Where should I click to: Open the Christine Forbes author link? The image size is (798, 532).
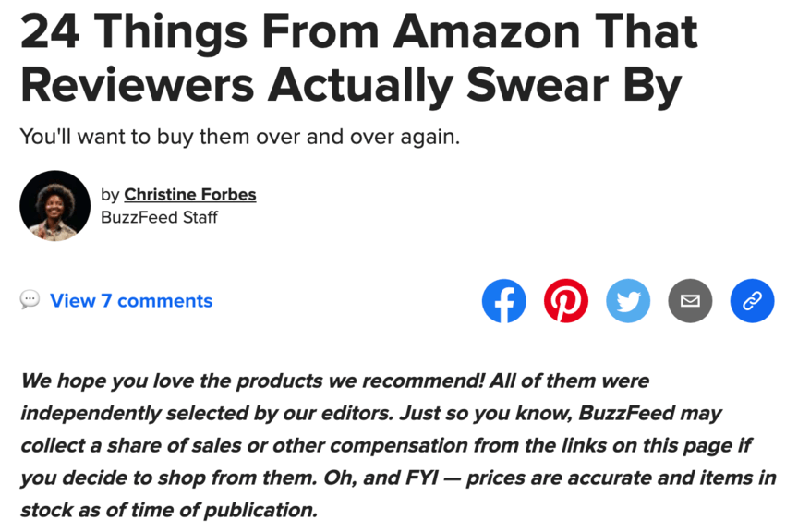pos(189,194)
